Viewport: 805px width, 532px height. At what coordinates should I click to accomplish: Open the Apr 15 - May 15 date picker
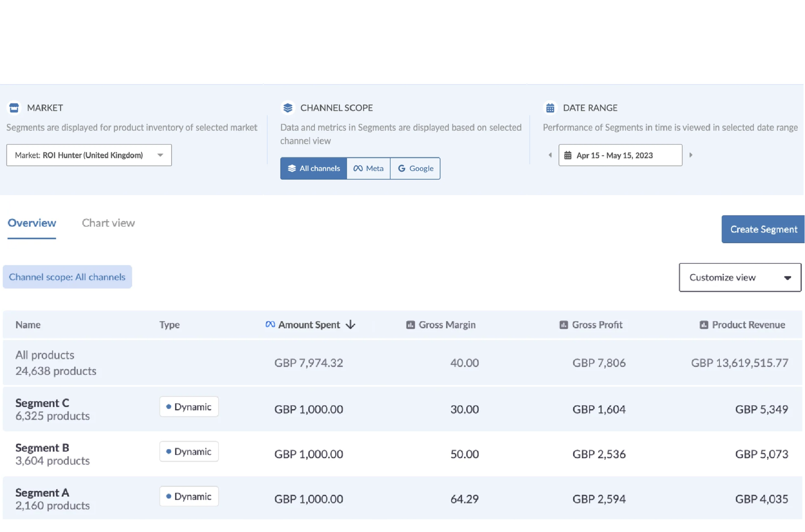[x=620, y=155]
